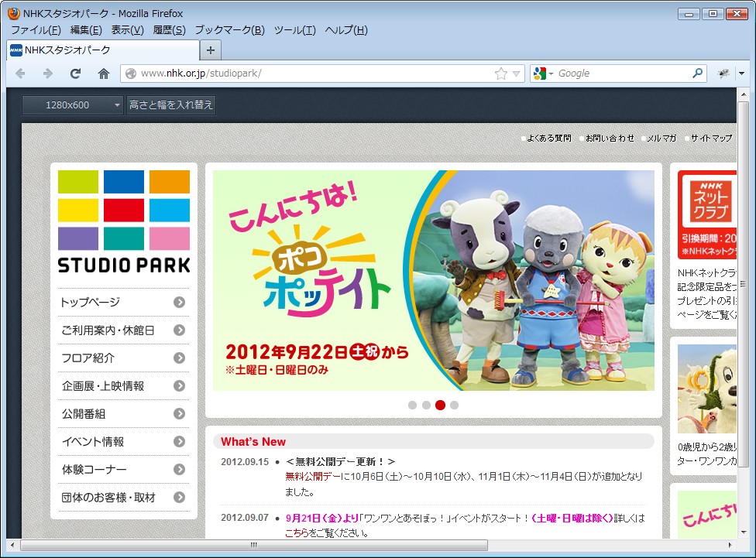The height and width of the screenshot is (558, 756).
Task: Go to イベント情報 in the side menu
Action: [x=93, y=441]
